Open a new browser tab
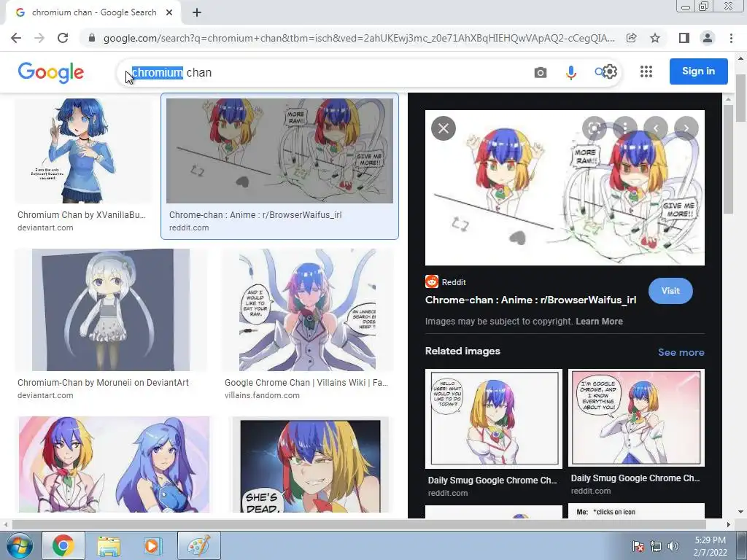 (x=197, y=13)
